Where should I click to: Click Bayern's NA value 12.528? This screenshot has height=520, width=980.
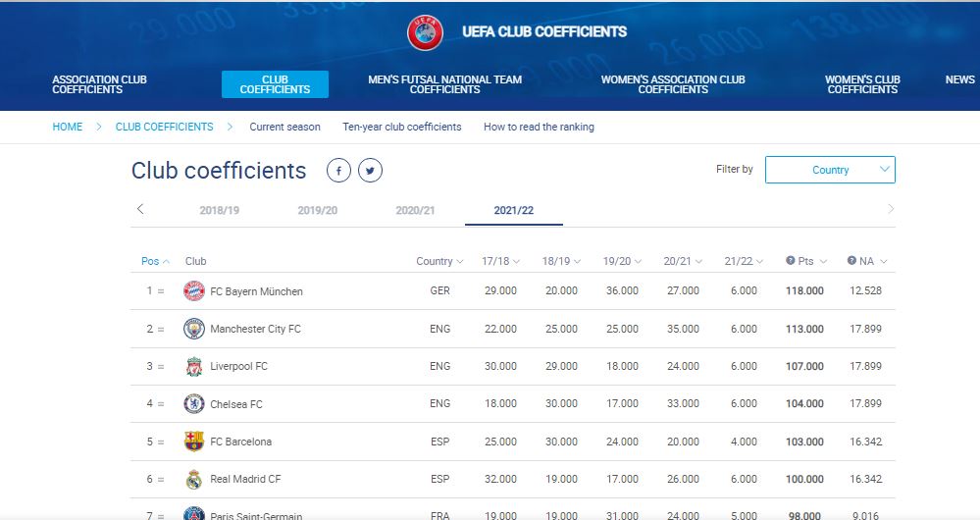[865, 290]
